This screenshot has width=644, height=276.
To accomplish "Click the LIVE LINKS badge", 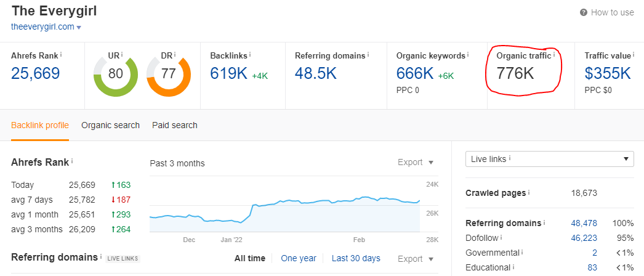I will coord(123,259).
